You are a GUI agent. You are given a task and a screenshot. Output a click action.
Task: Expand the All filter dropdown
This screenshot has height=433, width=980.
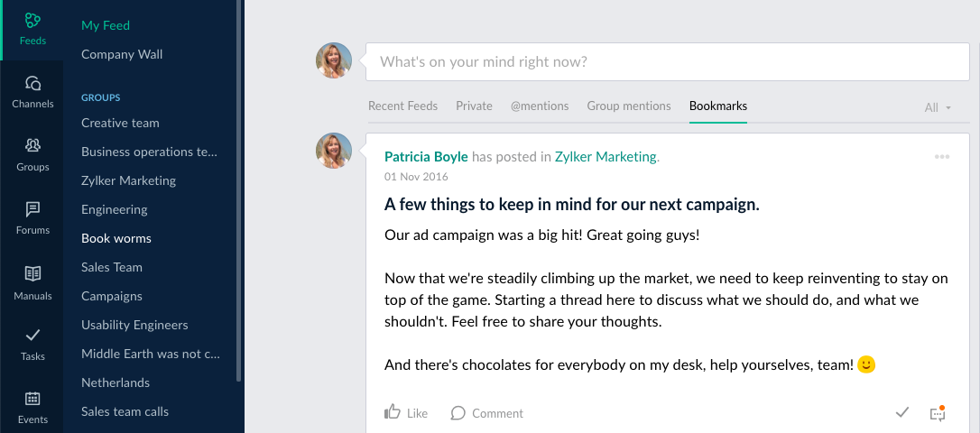click(x=938, y=107)
